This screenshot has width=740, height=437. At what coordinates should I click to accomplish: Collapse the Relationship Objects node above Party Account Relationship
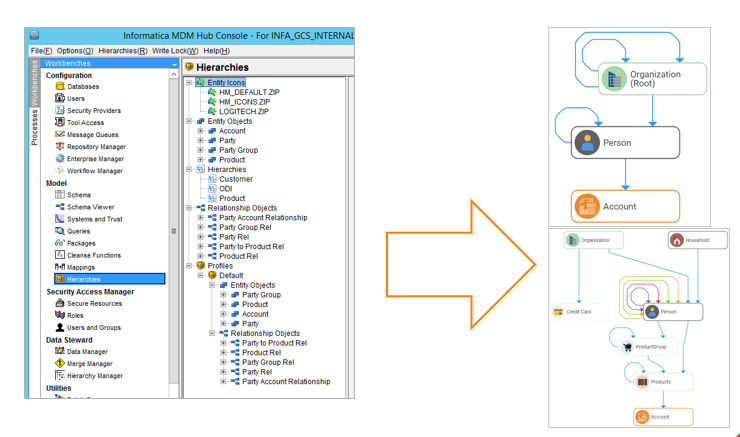pos(189,208)
